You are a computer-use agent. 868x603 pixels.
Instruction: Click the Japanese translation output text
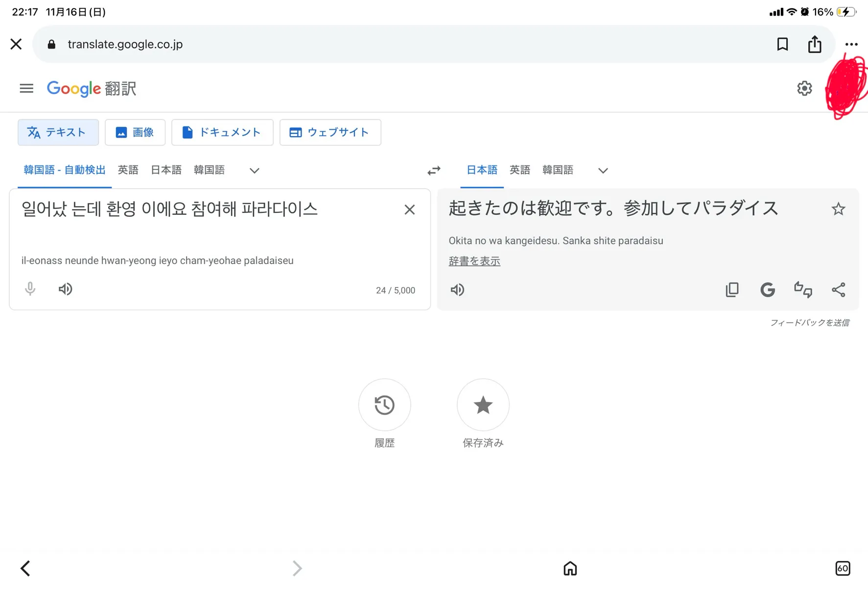point(613,208)
